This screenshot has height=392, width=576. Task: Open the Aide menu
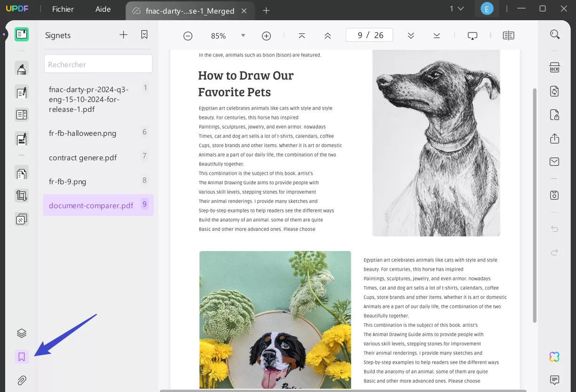(x=104, y=9)
